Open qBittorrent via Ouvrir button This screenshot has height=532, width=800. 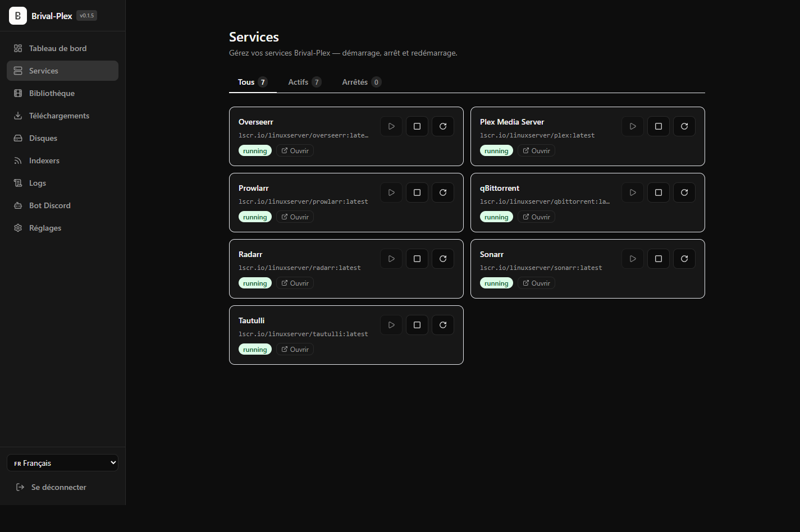pos(536,217)
